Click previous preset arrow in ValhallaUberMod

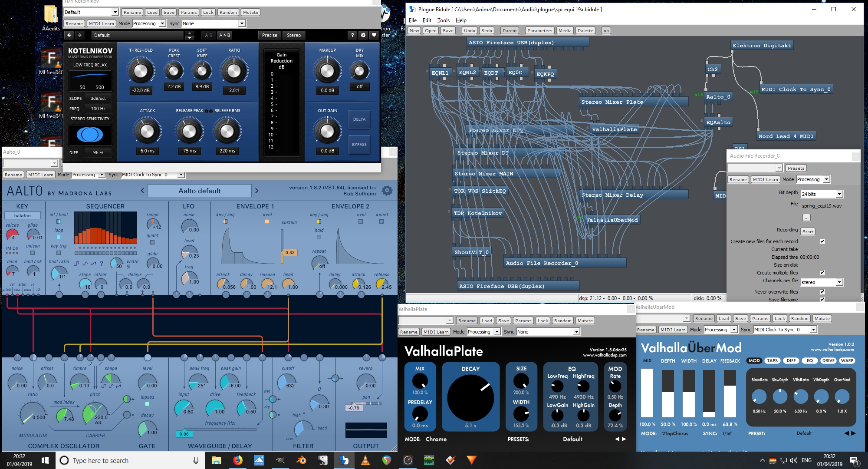(x=846, y=433)
